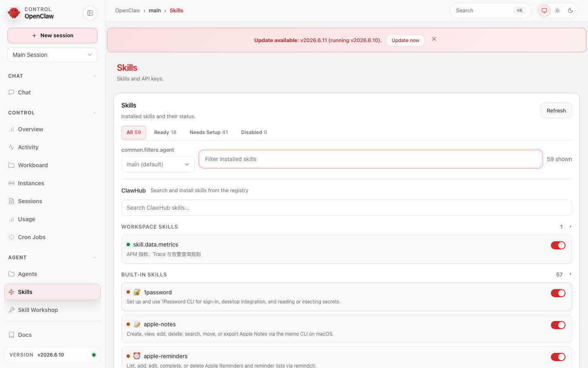The height and width of the screenshot is (368, 588).
Task: Open the Sessions page
Action: pyautogui.click(x=52, y=201)
